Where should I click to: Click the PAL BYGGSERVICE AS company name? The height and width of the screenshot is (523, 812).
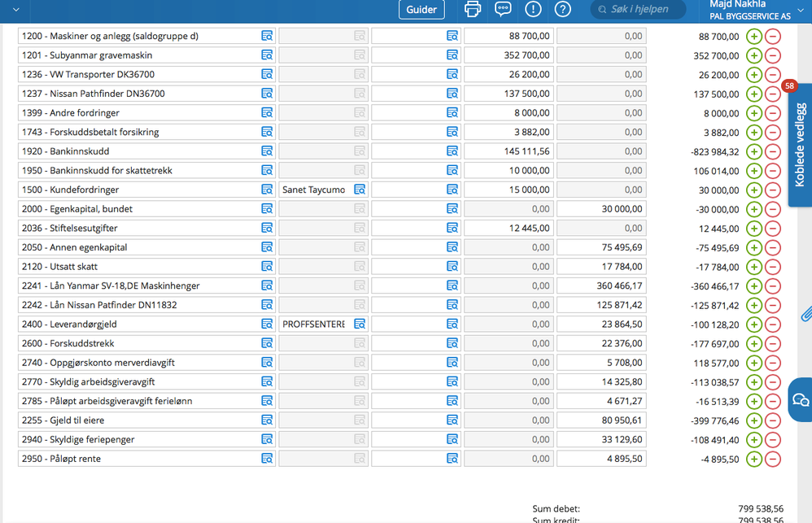(x=750, y=16)
